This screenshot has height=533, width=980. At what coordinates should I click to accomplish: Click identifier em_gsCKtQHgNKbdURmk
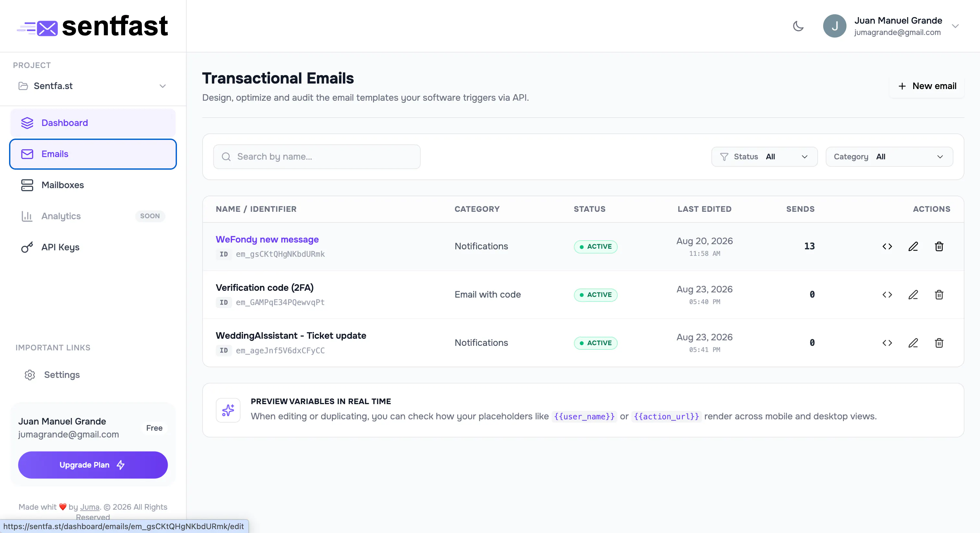[x=280, y=254]
